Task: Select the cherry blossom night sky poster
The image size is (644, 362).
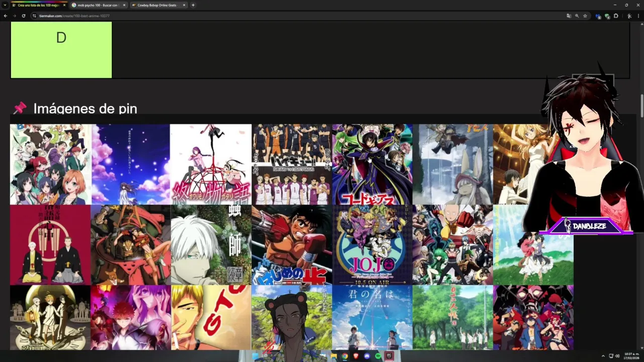Action: [x=131, y=164]
